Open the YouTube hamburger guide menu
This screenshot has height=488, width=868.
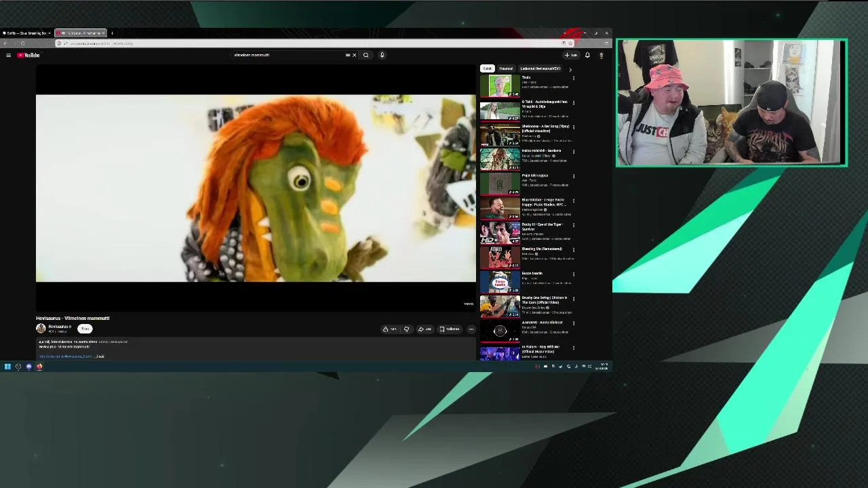8,55
